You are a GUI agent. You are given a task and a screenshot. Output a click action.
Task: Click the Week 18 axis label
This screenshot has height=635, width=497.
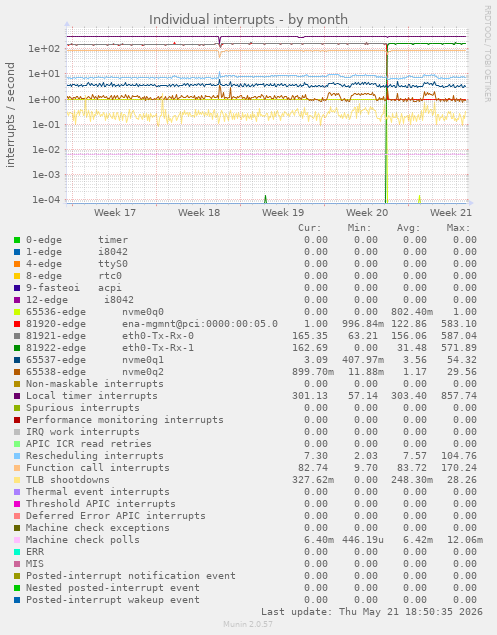point(199,213)
